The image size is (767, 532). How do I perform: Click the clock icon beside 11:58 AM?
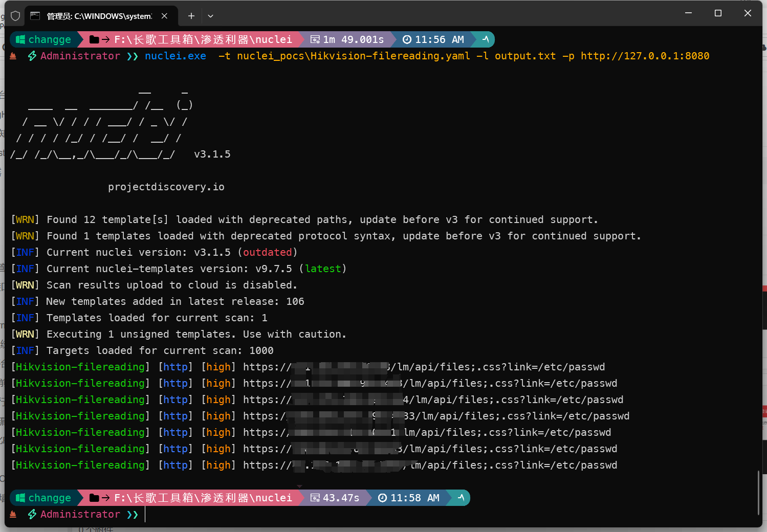pyautogui.click(x=383, y=498)
